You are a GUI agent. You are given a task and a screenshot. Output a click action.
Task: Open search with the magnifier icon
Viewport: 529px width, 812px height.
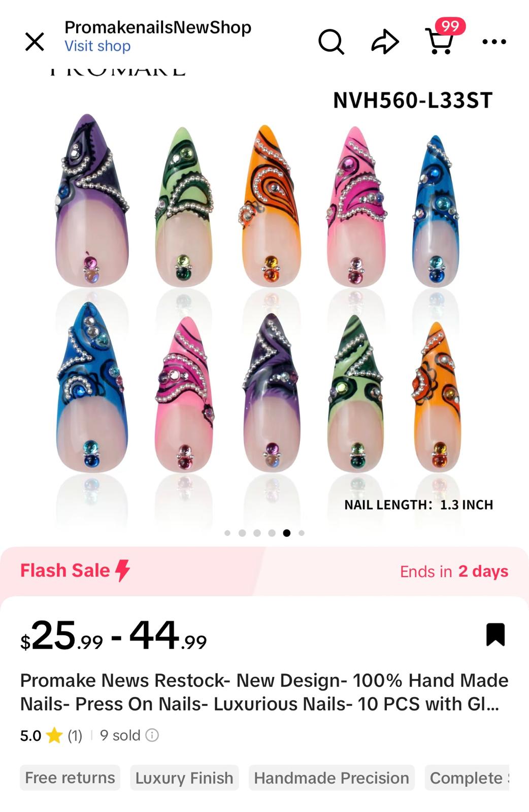tap(331, 42)
